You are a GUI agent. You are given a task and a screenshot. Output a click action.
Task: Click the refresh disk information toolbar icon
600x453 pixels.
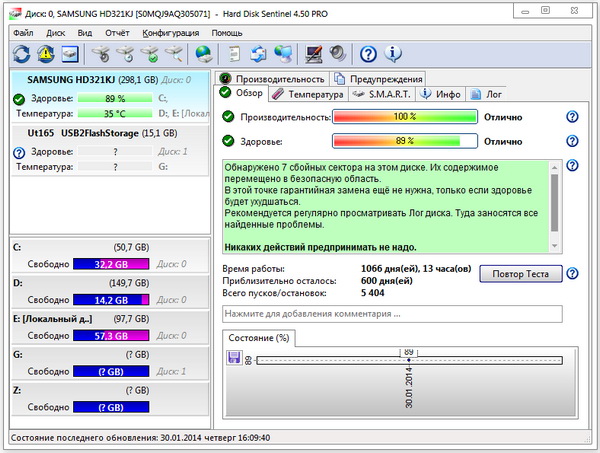click(22, 54)
